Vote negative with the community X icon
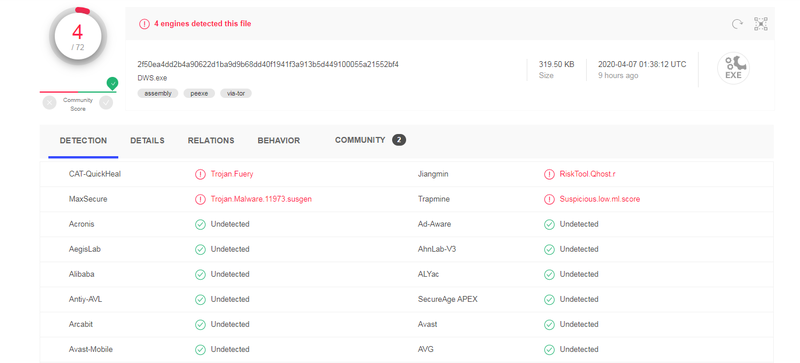The width and height of the screenshot is (800, 363). click(49, 103)
